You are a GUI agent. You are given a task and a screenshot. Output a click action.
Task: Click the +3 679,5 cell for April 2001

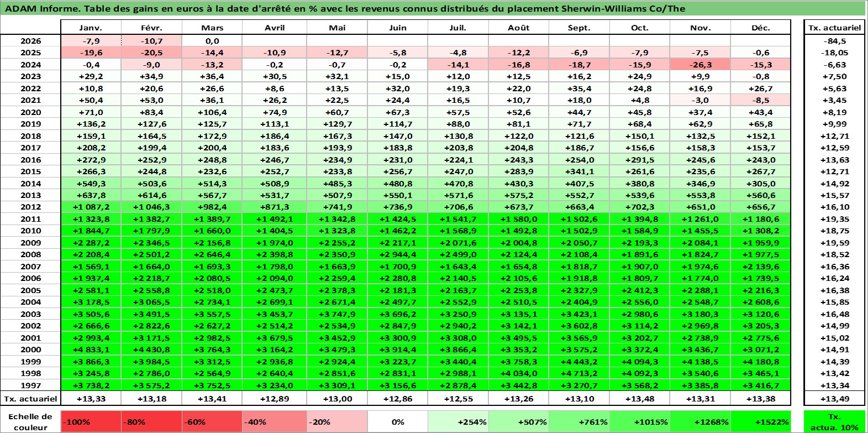(275, 338)
